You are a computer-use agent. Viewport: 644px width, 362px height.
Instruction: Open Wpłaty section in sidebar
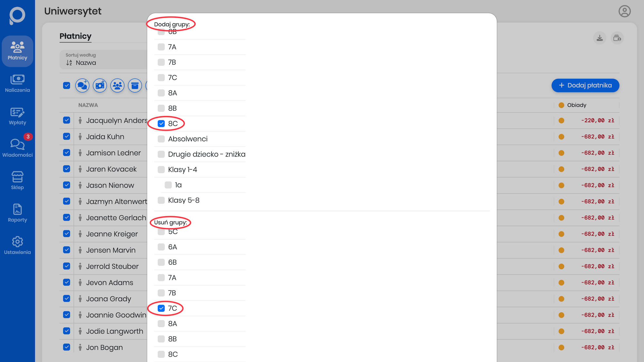pyautogui.click(x=17, y=116)
